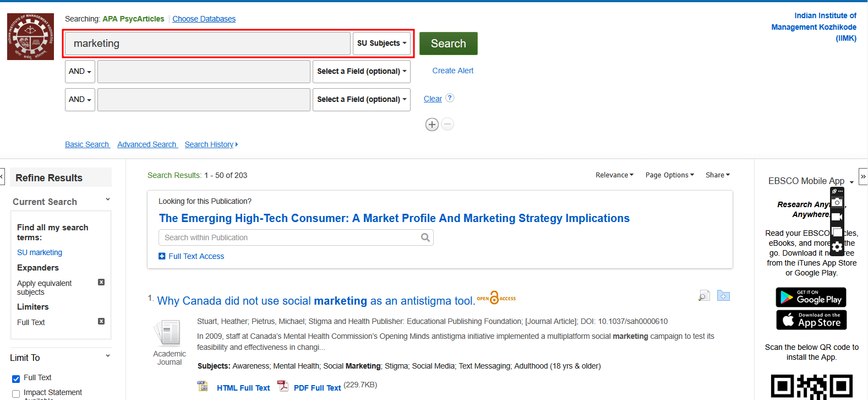Open the Relevance sort dropdown
This screenshot has height=400, width=868.
(x=614, y=175)
